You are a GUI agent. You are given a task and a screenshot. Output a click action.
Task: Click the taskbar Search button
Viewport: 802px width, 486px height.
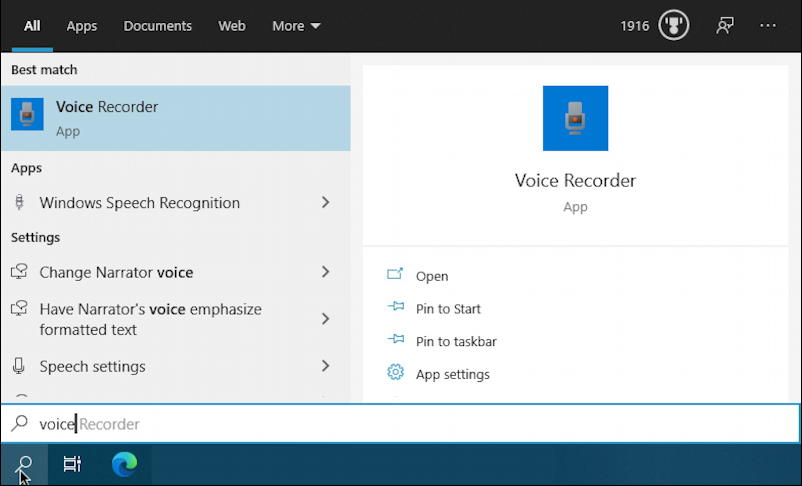[x=24, y=465]
